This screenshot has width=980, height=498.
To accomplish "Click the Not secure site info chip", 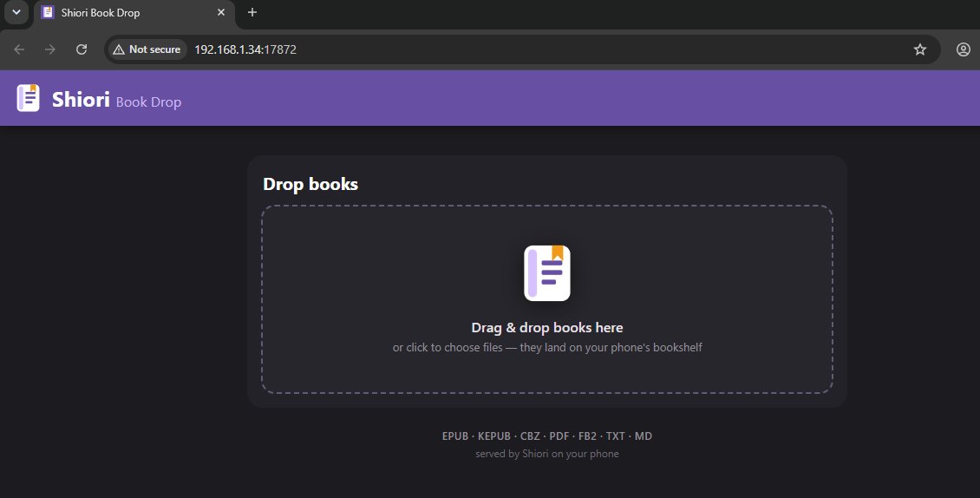I will (x=147, y=49).
